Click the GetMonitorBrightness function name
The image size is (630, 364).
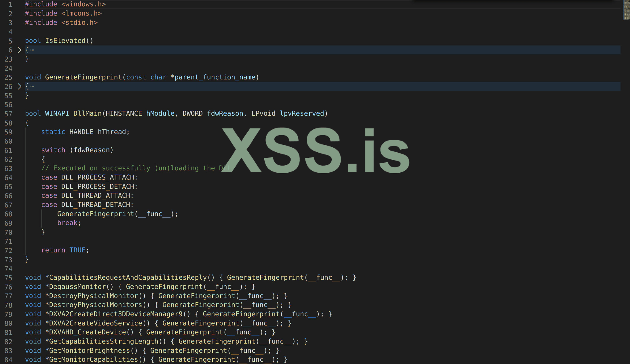89,351
